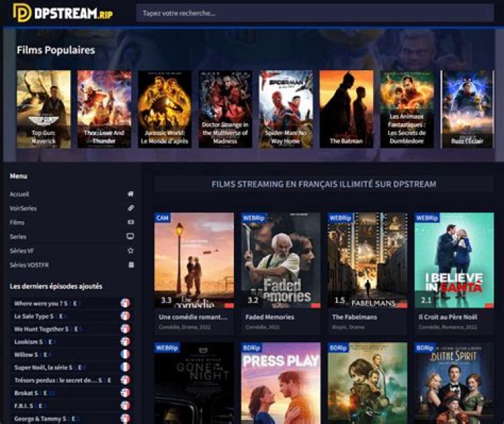Open the 'Where were you?' episode link
Image resolution: width=504 pixels, height=424 pixels.
(47, 304)
